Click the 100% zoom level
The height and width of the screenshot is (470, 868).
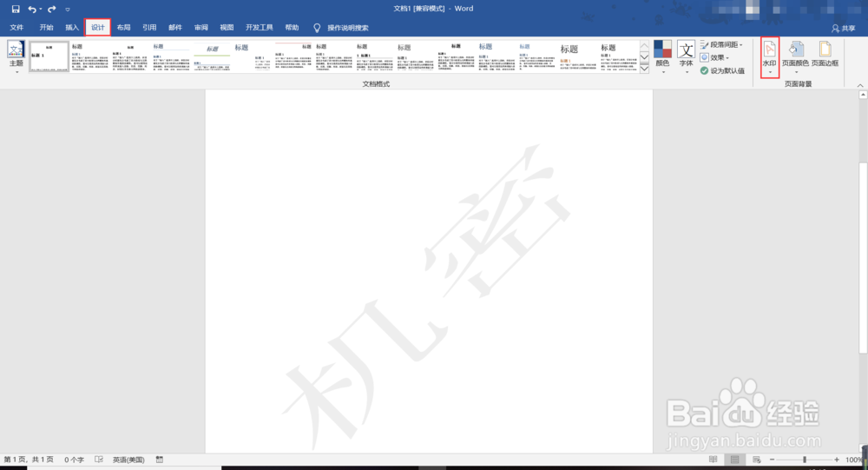click(855, 460)
